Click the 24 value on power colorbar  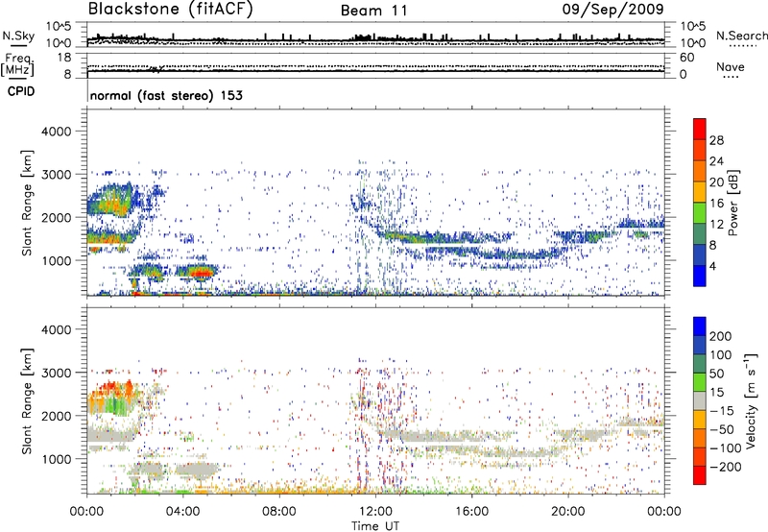point(716,161)
